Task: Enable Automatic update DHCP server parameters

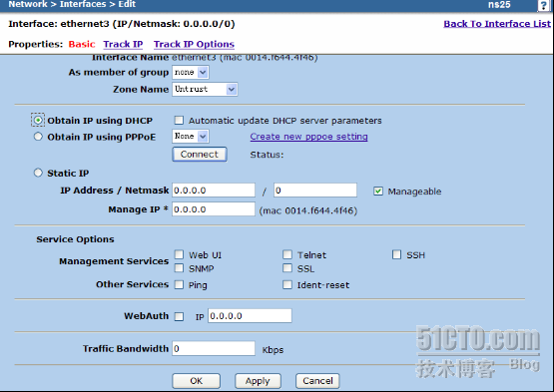Action: tap(179, 121)
